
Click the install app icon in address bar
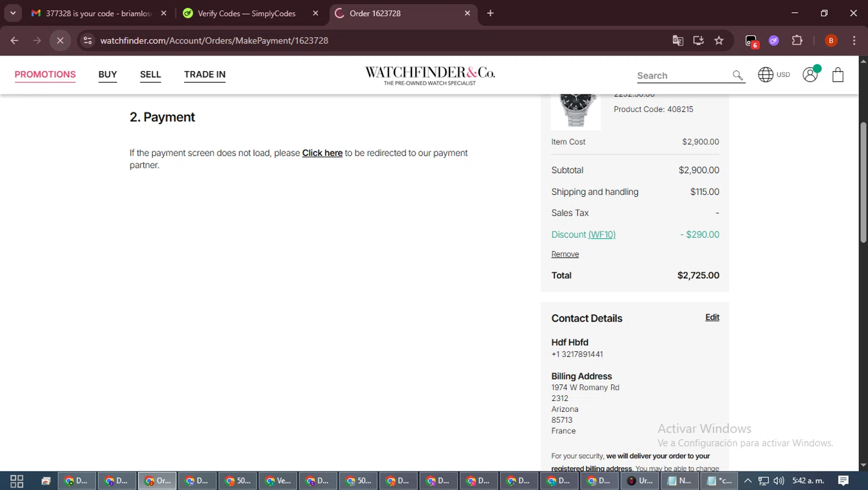(x=698, y=40)
